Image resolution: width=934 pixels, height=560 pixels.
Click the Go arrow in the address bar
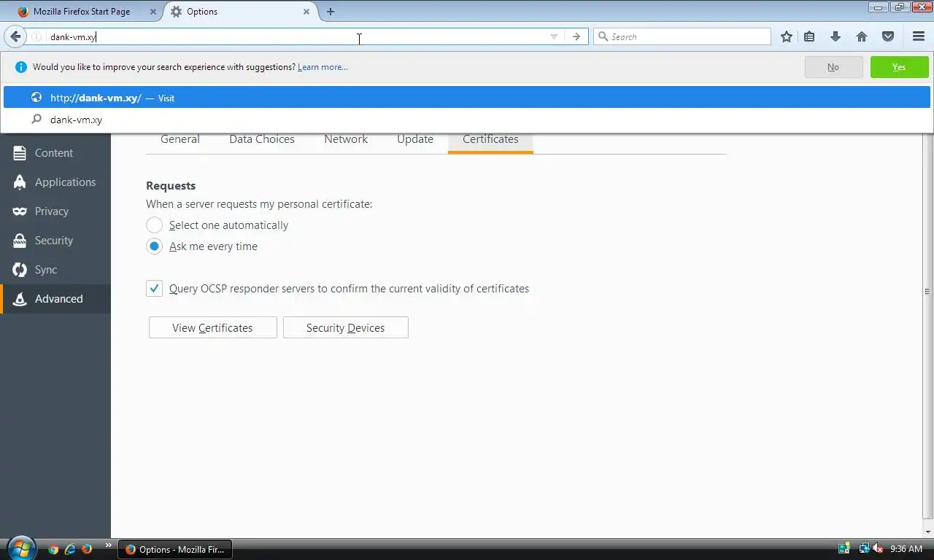pyautogui.click(x=576, y=36)
